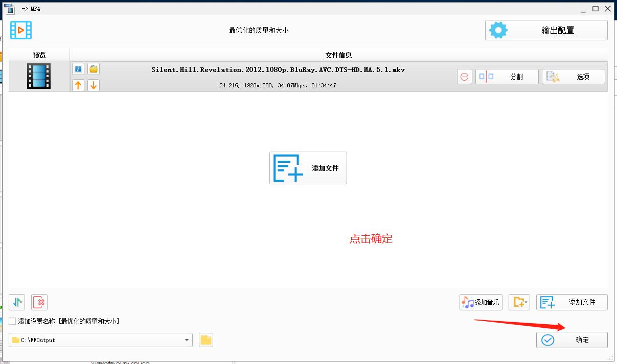Split the video using 分割 button
This screenshot has width=617, height=364.
pos(507,76)
